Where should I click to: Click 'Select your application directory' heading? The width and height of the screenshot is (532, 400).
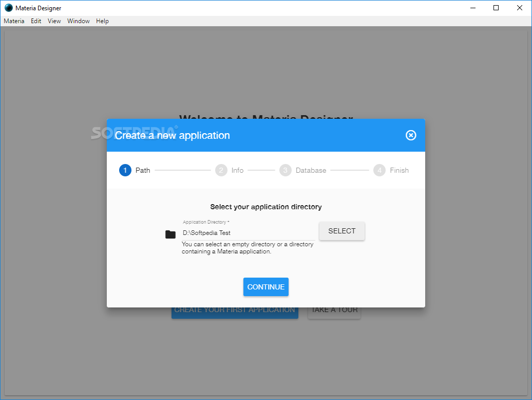click(265, 207)
